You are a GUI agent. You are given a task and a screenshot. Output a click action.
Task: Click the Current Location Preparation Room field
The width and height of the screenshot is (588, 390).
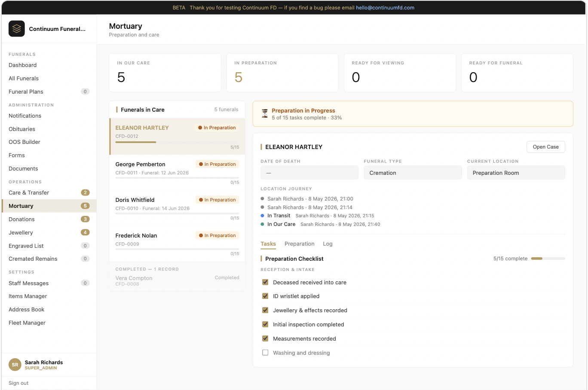pyautogui.click(x=516, y=173)
